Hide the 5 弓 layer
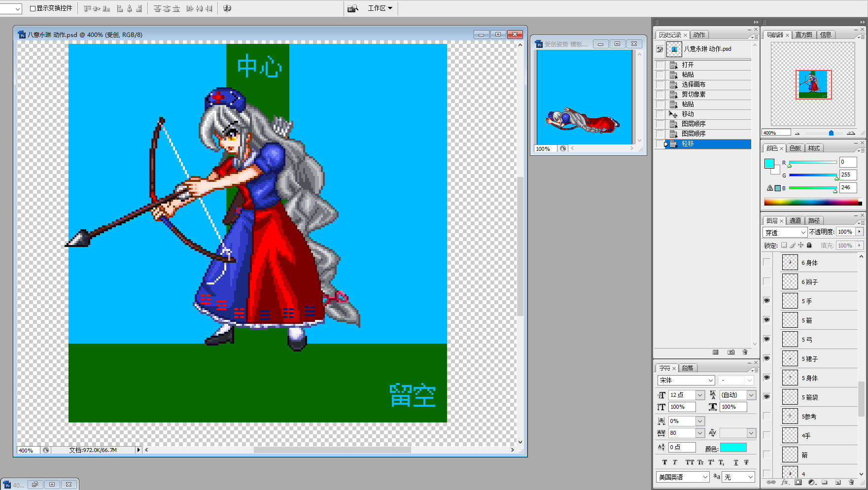868x490 pixels. coord(767,339)
